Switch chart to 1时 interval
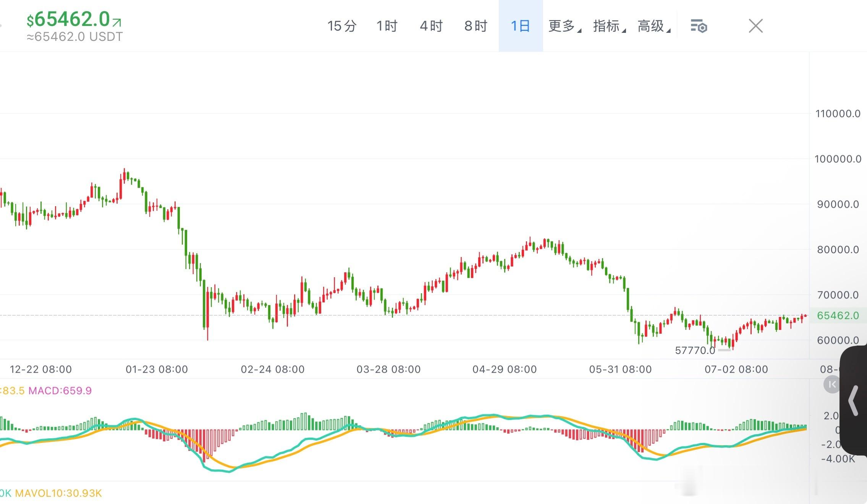Screen dimensions: 867x504 [387, 26]
